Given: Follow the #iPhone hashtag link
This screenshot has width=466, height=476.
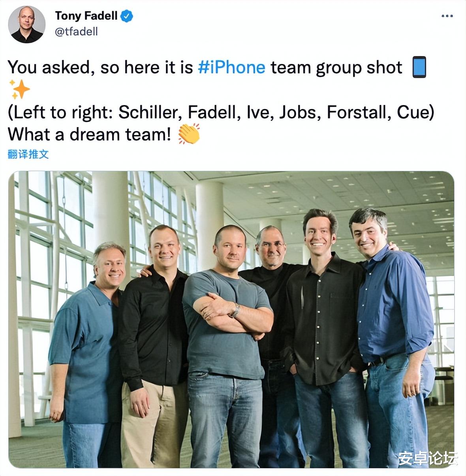Looking at the screenshot, I should click(x=231, y=67).
